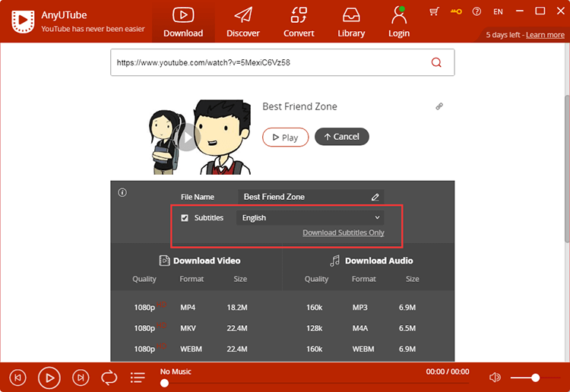
Task: Click the Download Video icon
Action: tap(164, 261)
